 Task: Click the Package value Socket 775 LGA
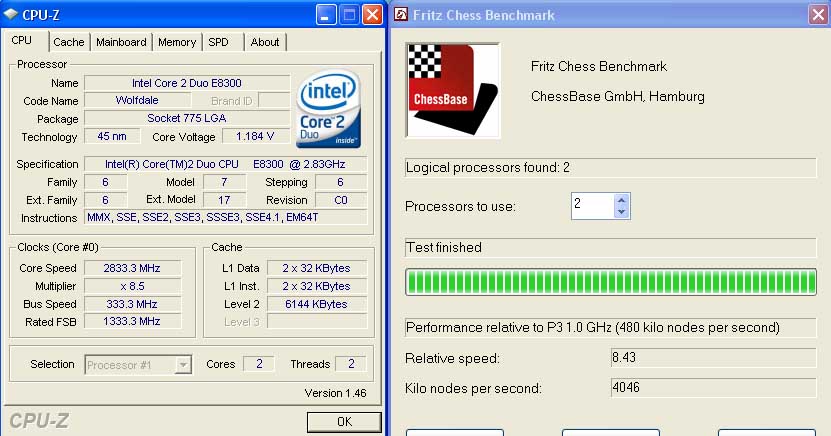point(187,118)
